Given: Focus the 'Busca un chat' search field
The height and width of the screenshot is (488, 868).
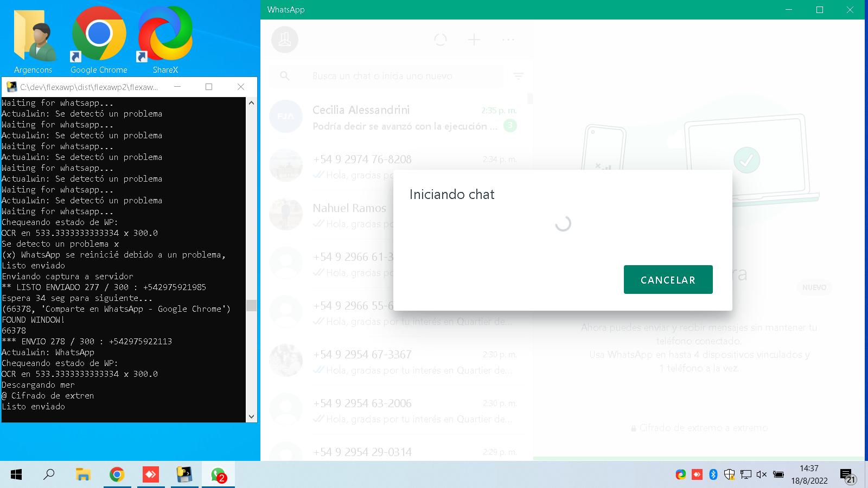Looking at the screenshot, I should [x=407, y=76].
